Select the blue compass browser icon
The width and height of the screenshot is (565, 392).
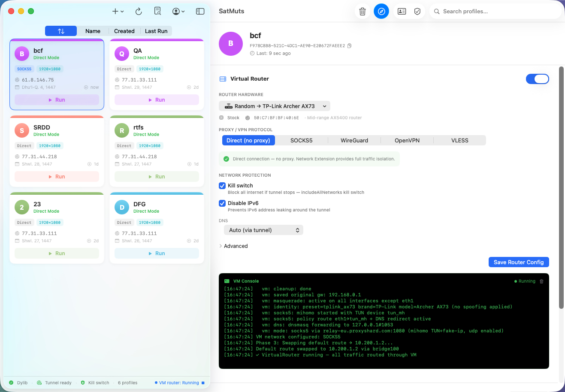(381, 11)
